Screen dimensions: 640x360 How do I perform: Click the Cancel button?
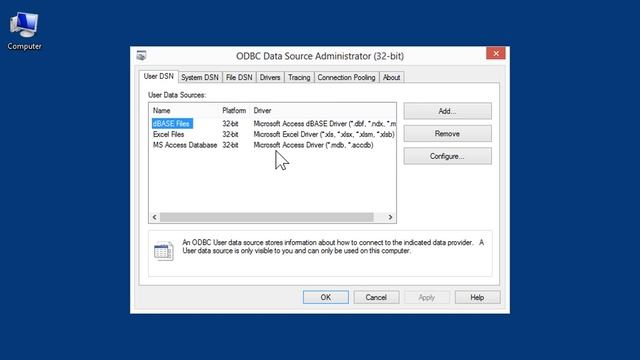[376, 297]
